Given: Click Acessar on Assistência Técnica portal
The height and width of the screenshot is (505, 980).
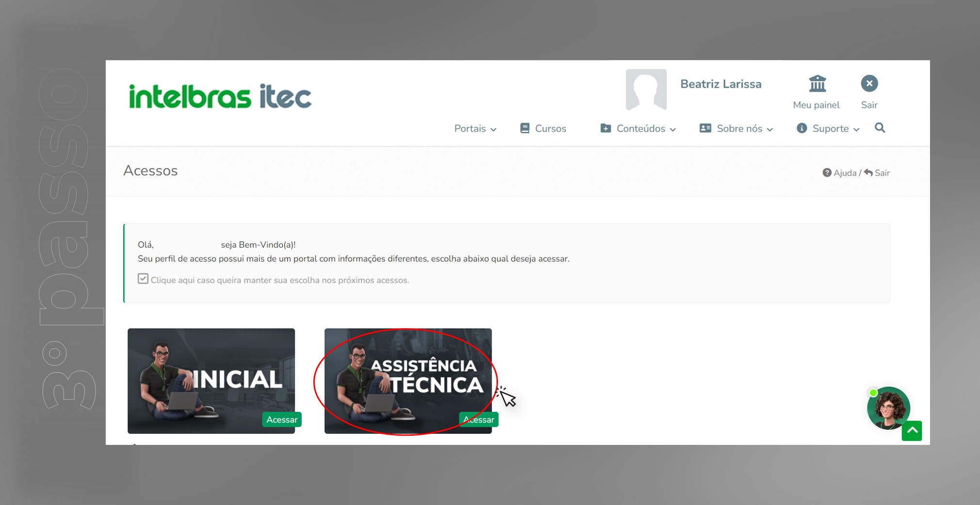Looking at the screenshot, I should coord(479,419).
